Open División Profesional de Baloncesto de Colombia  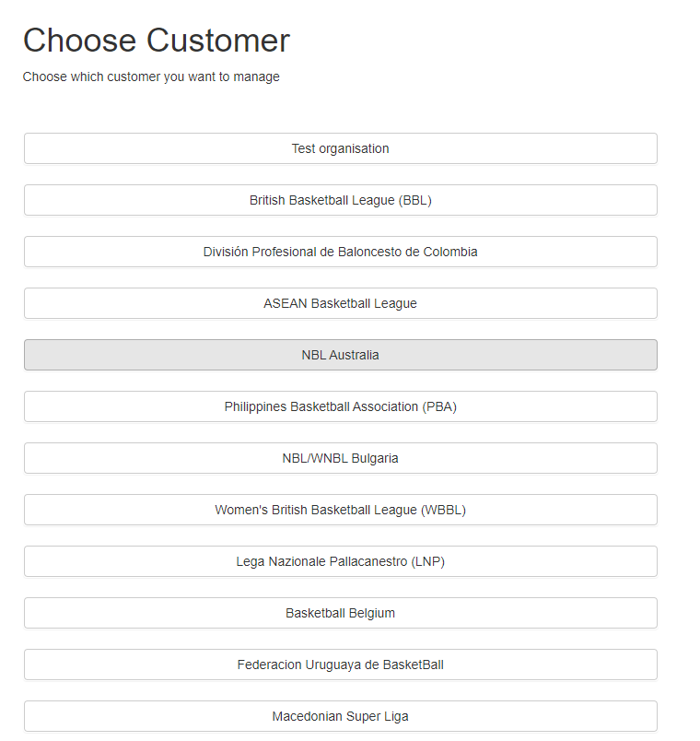pyautogui.click(x=340, y=252)
